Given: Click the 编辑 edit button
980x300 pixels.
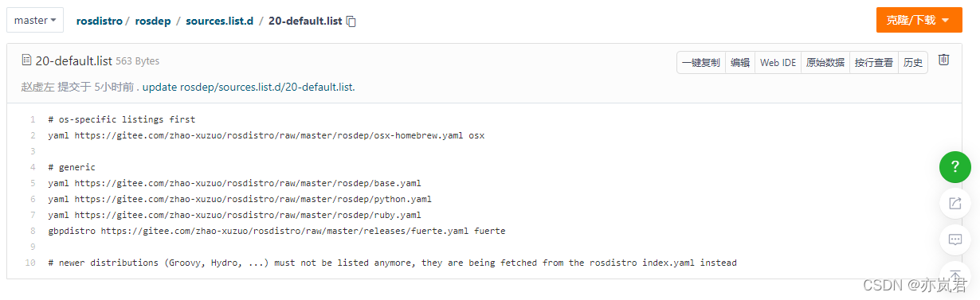Looking at the screenshot, I should point(740,63).
